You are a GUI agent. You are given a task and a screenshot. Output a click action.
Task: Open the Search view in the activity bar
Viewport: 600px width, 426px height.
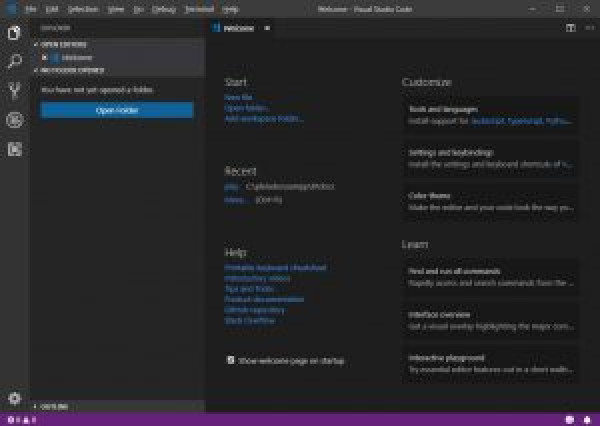pyautogui.click(x=15, y=61)
